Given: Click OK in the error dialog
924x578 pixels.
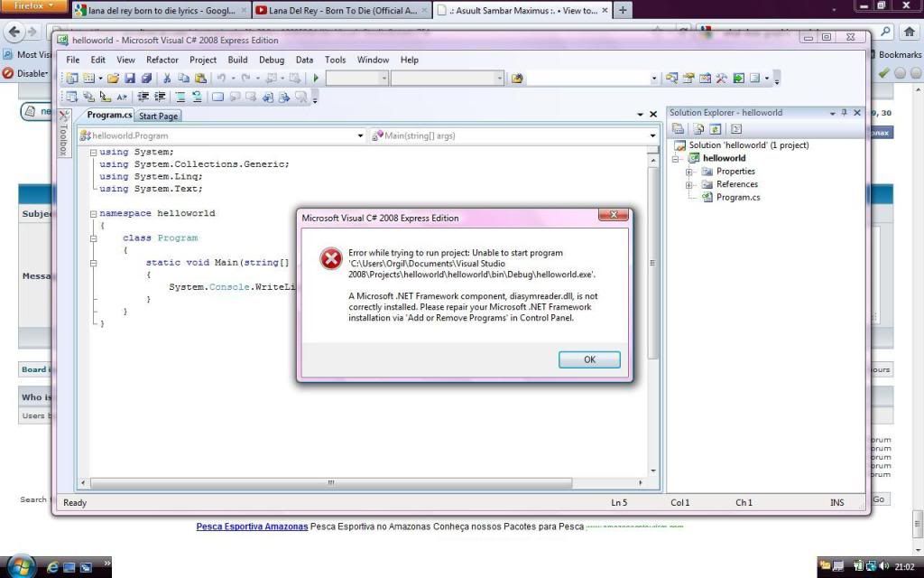Looking at the screenshot, I should pyautogui.click(x=589, y=359).
